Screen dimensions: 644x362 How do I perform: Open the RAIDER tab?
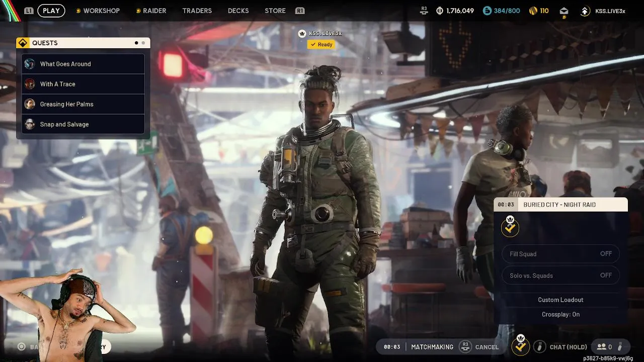tap(154, 11)
